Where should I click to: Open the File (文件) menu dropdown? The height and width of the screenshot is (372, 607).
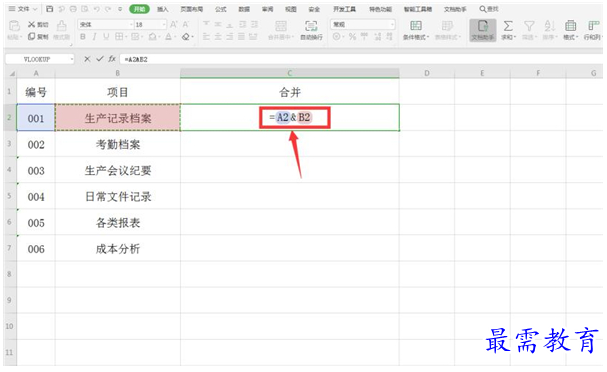(x=23, y=9)
